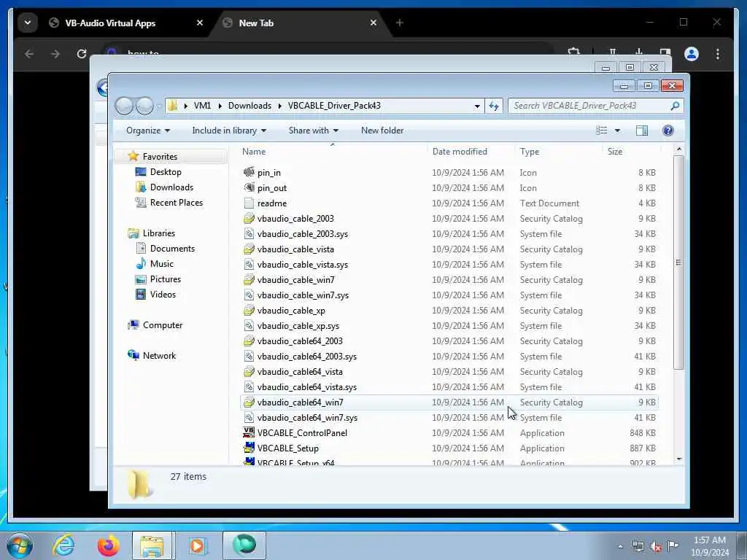The image size is (747, 560).
Task: Open Explorer help button
Action: point(668,131)
